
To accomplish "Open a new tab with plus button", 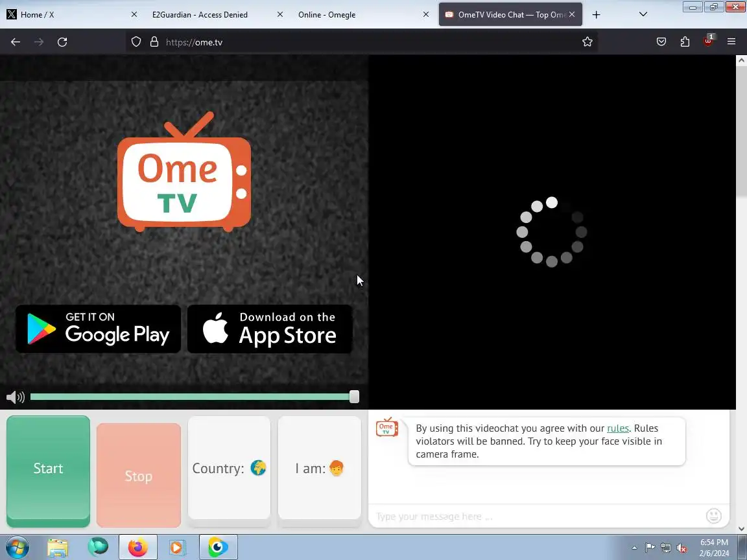I will [596, 15].
